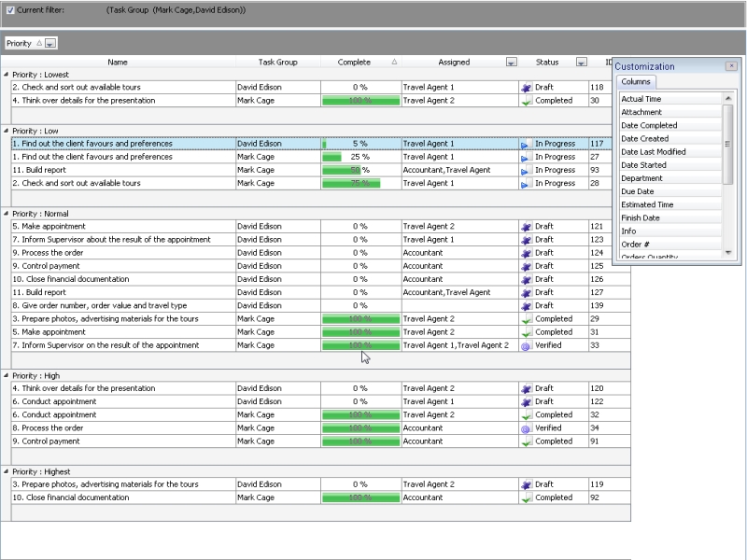Image resolution: width=747 pixels, height=560 pixels.
Task: Click the 75 % progress bar in row ID 28
Action: click(361, 183)
